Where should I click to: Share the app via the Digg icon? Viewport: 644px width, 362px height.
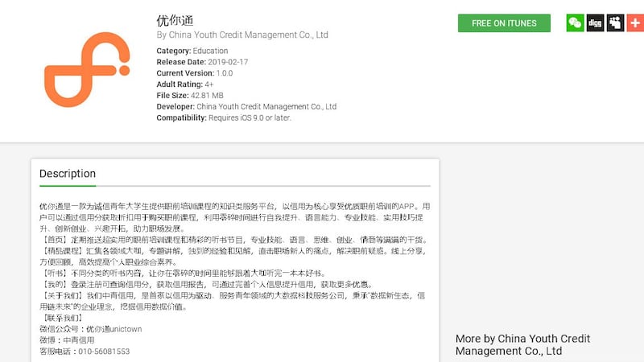coord(595,23)
